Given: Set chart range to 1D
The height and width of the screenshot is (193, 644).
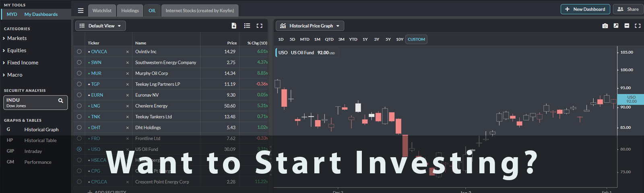Looking at the screenshot, I should [281, 39].
